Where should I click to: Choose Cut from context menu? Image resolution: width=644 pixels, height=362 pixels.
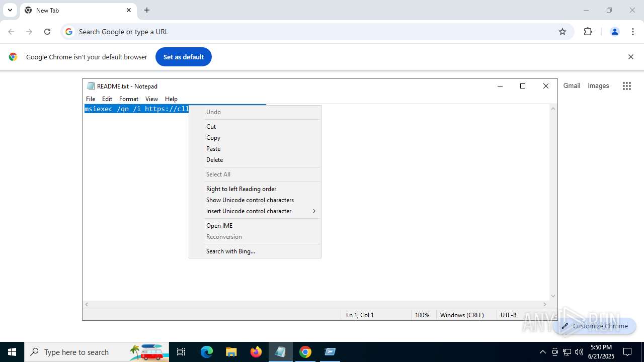coord(255,127)
